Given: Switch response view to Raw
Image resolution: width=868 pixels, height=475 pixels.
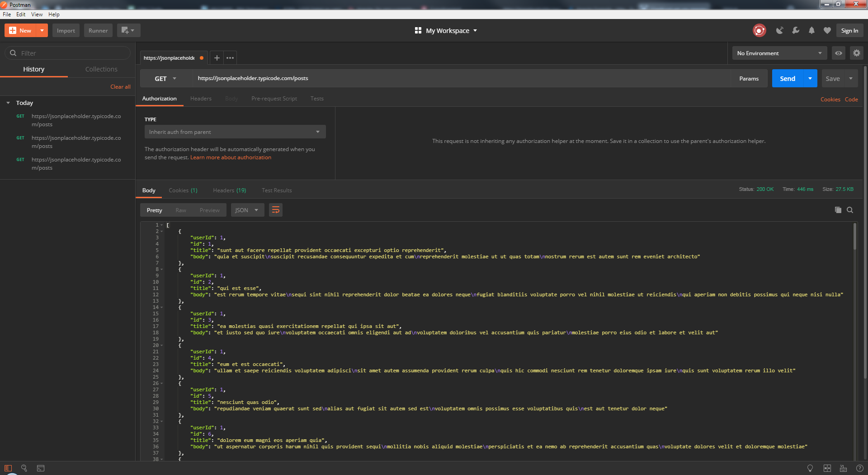Looking at the screenshot, I should click(x=181, y=210).
